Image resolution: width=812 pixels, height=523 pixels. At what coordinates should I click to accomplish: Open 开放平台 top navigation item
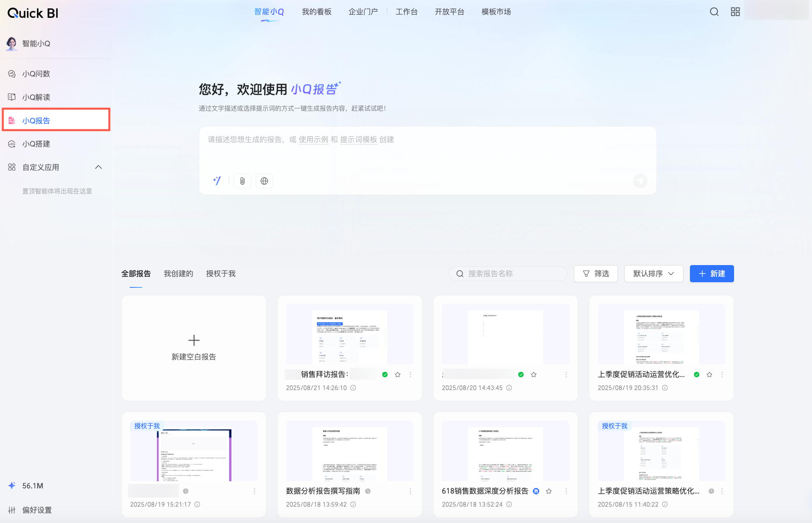point(449,12)
